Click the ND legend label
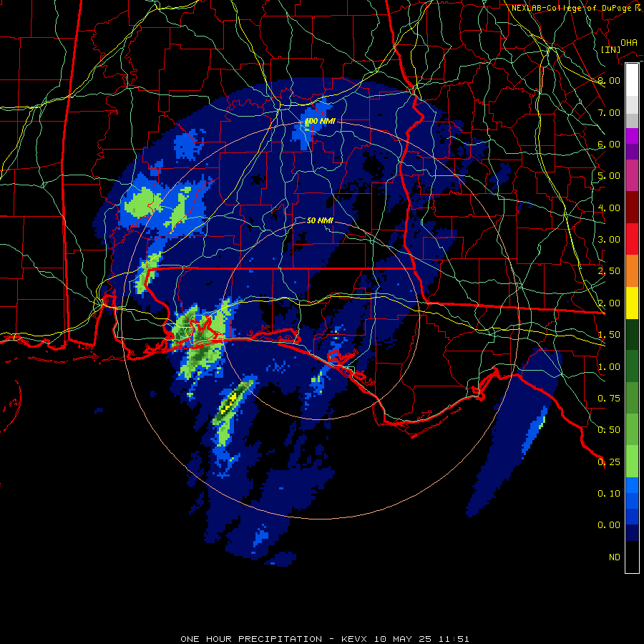 click(x=615, y=557)
